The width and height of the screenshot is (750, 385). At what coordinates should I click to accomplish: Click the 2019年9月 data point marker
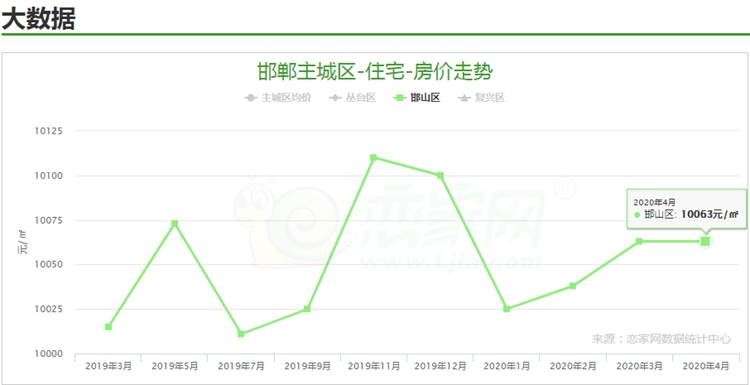[307, 309]
